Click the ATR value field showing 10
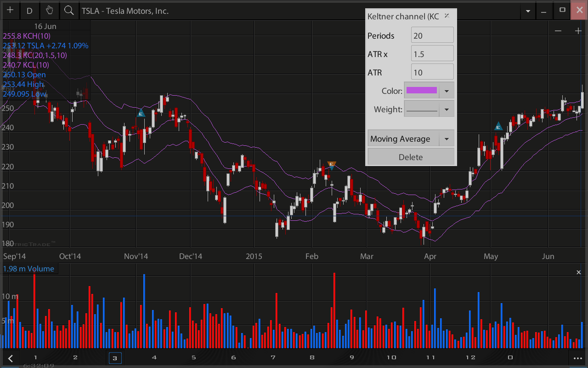The height and width of the screenshot is (368, 588). pyautogui.click(x=432, y=72)
